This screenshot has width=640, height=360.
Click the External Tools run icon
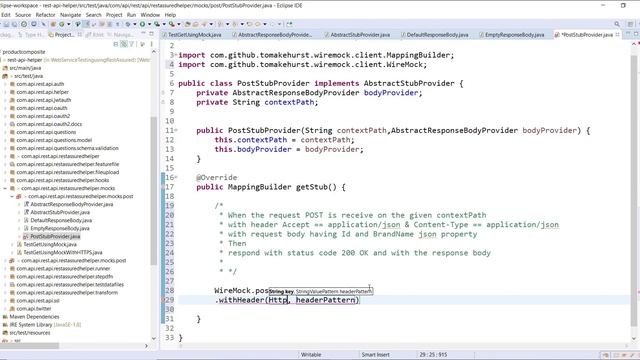[172, 24]
